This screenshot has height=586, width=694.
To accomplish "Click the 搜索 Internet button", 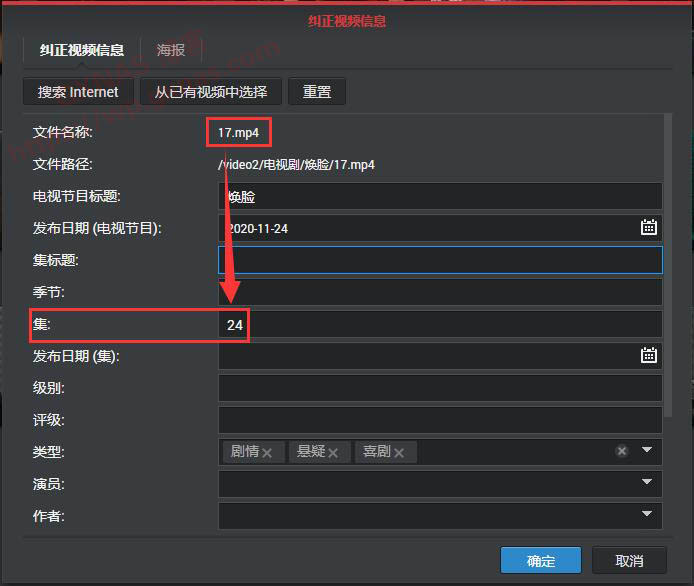I will [78, 92].
